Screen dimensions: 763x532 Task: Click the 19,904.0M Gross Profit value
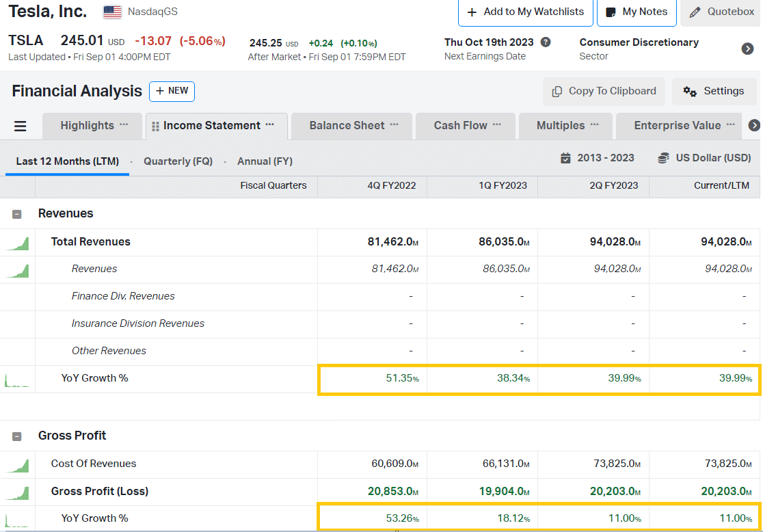(504, 491)
